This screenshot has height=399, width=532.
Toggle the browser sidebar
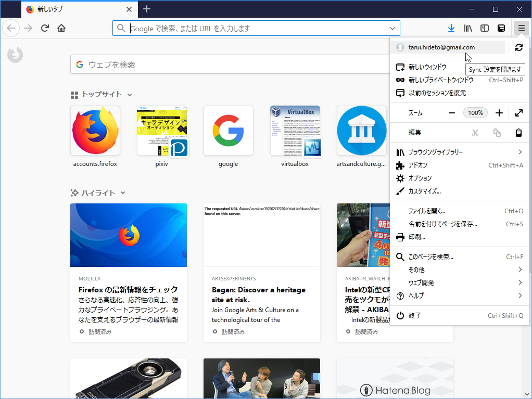tap(485, 28)
